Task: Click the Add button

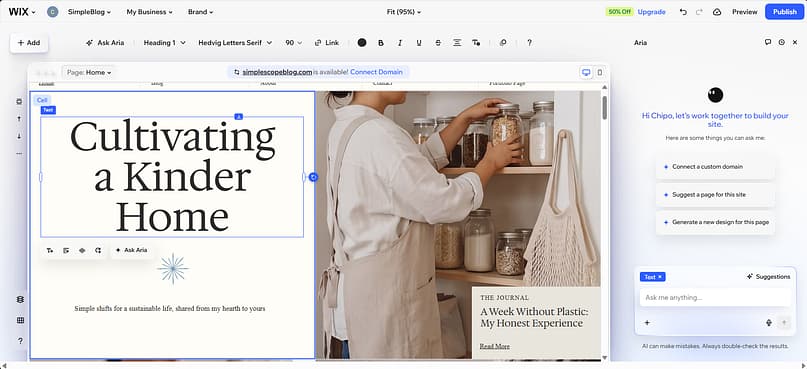Action: pos(29,43)
